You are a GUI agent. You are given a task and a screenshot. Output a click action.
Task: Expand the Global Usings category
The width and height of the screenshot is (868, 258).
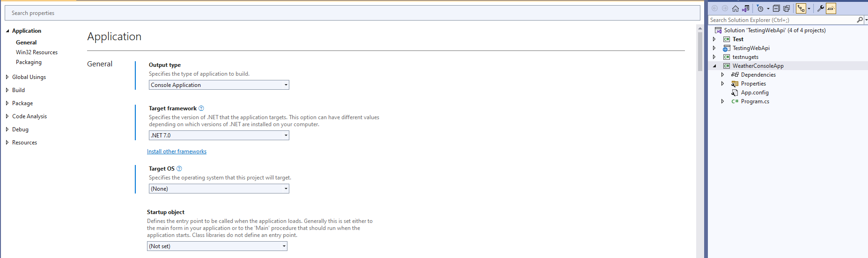click(7, 77)
